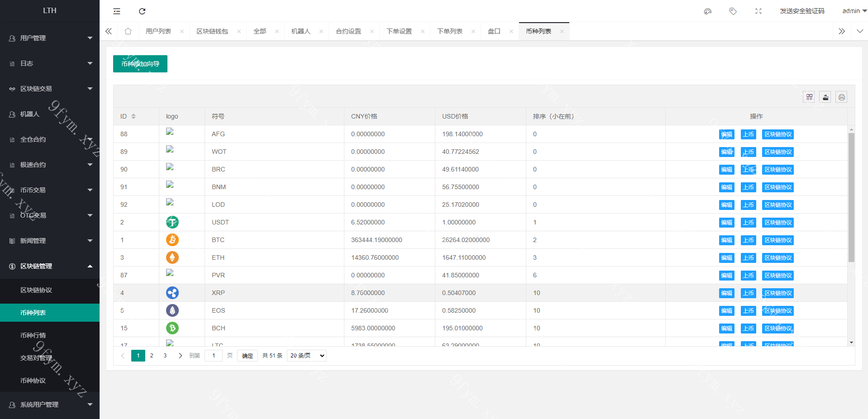868x419 pixels.
Task: Click 区块链协议 button for ETH row
Action: click(778, 258)
